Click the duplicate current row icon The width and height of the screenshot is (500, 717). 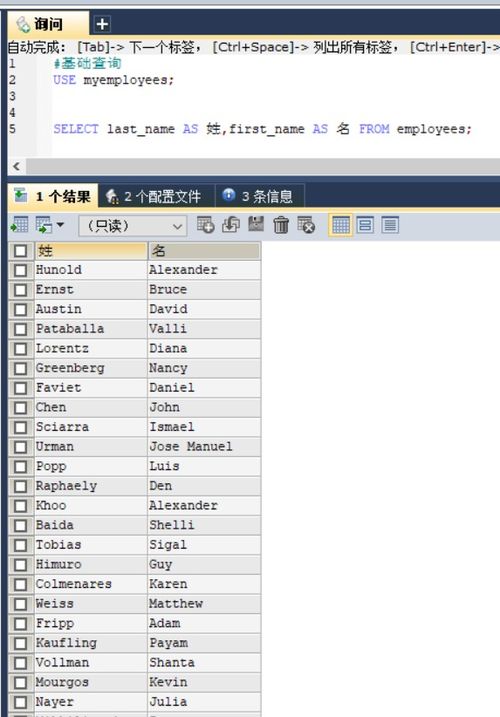click(x=231, y=225)
